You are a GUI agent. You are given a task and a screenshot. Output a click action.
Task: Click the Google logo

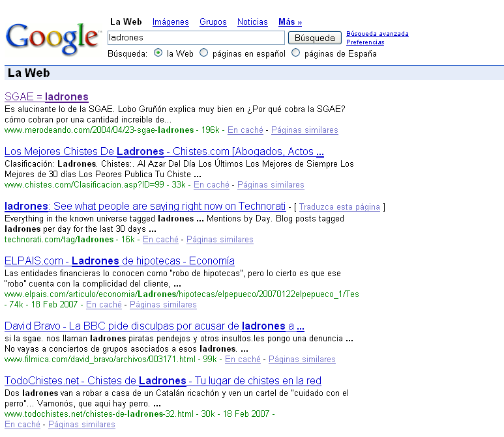[53, 38]
